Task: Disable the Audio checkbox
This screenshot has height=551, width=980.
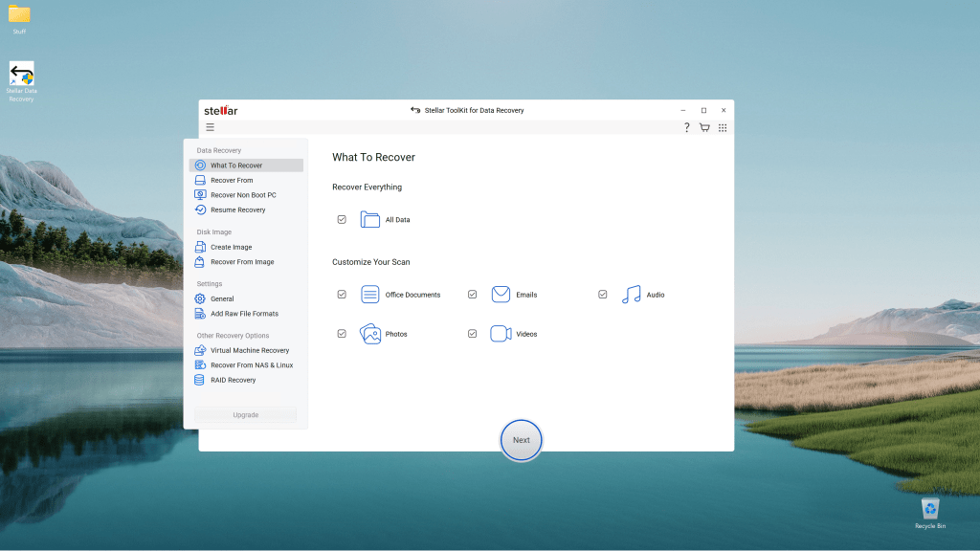Action: coord(603,295)
